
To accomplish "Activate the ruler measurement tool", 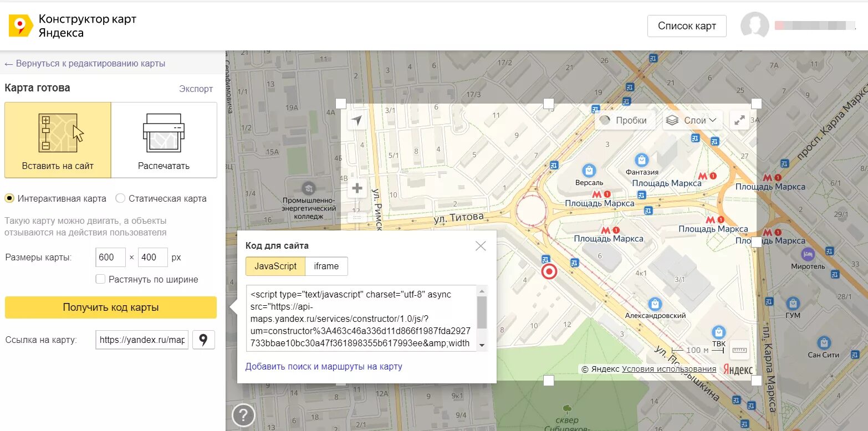I will coord(739,350).
